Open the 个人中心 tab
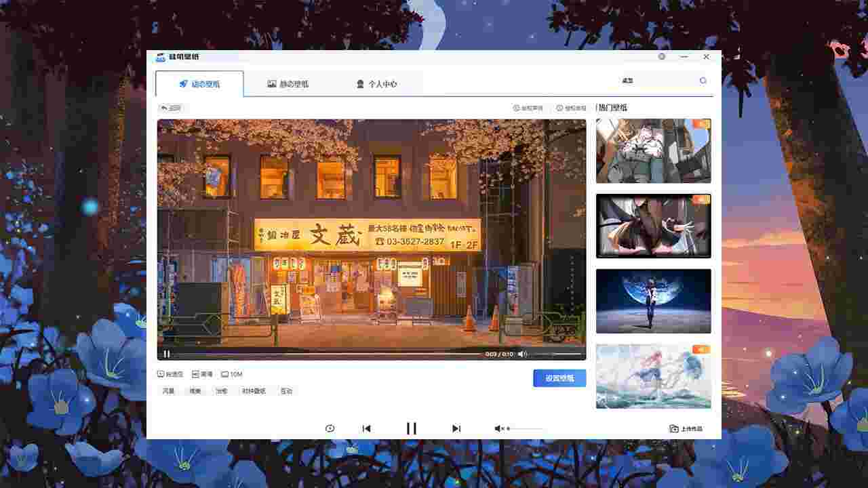The height and width of the screenshot is (488, 868). 378,83
